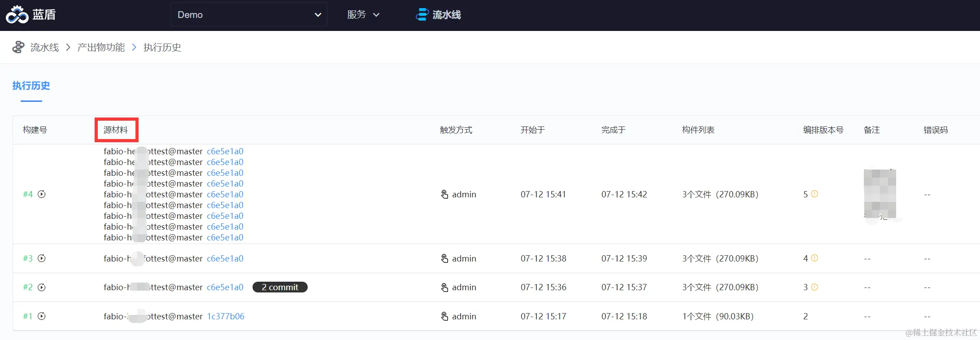Open build #2 link
Viewport: 980px width, 340px height.
[x=28, y=287]
